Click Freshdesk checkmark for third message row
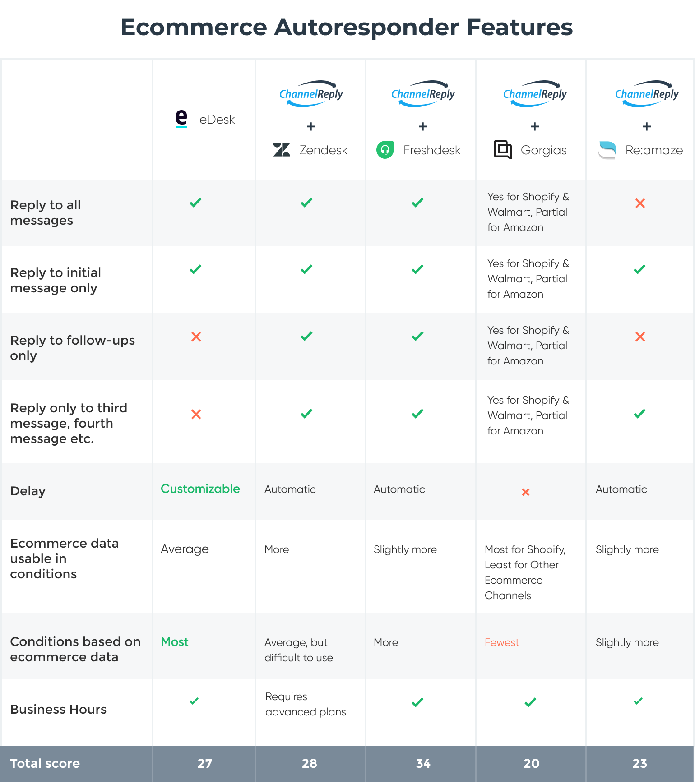The height and width of the screenshot is (784, 695). pos(417,414)
